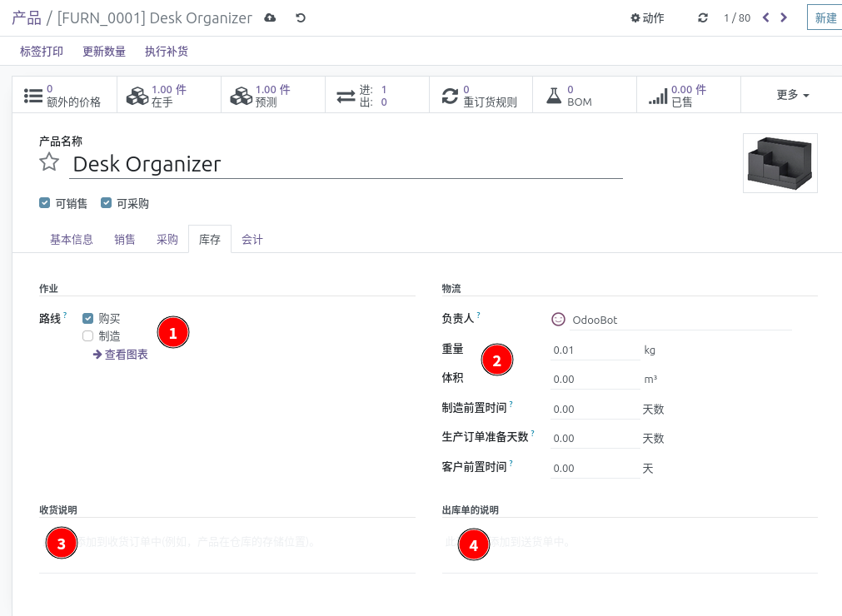Image resolution: width=842 pixels, height=616 pixels.
Task: Click the 重量 input field
Action: [595, 350]
